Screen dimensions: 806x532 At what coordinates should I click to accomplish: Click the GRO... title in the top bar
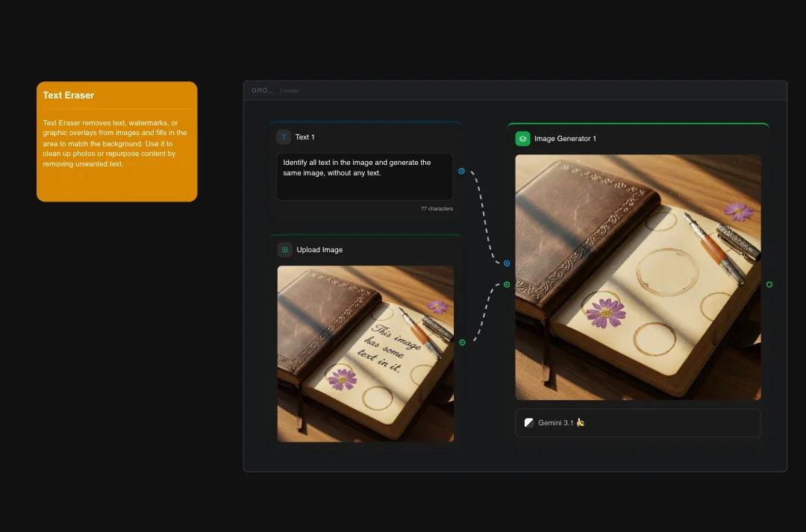tap(261, 90)
